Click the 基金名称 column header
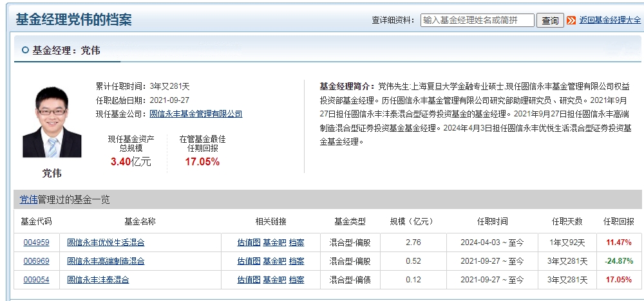Screen dimensions: 644x301 [140, 222]
